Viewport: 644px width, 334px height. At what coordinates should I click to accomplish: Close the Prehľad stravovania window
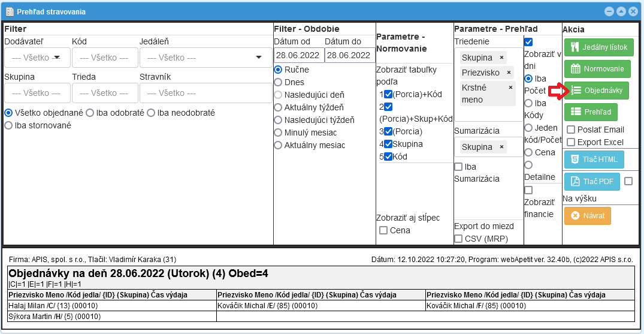point(633,11)
